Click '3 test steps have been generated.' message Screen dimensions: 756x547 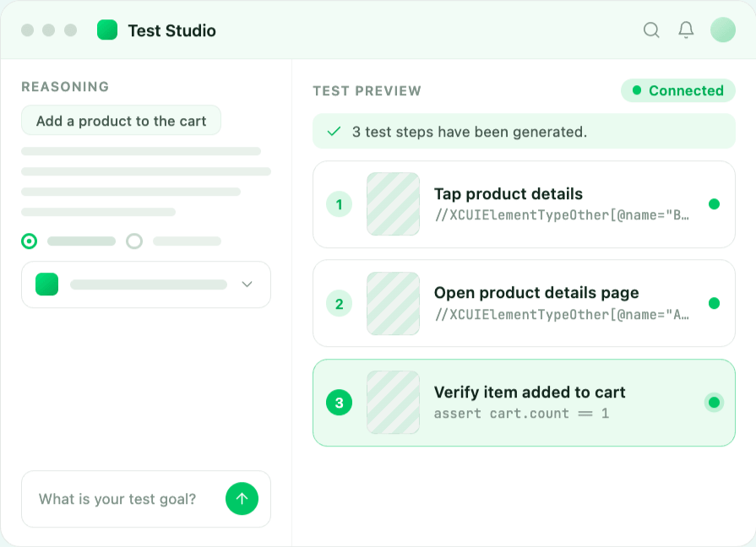click(470, 132)
